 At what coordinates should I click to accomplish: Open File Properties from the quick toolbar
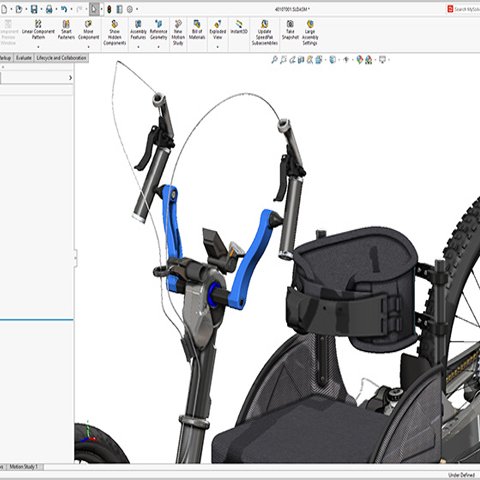click(x=119, y=9)
